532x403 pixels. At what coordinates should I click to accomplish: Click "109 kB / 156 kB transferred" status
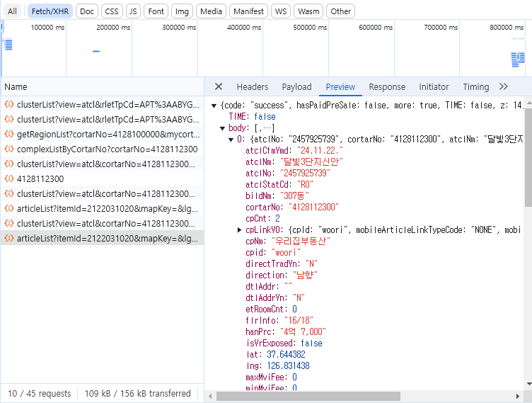click(x=138, y=394)
